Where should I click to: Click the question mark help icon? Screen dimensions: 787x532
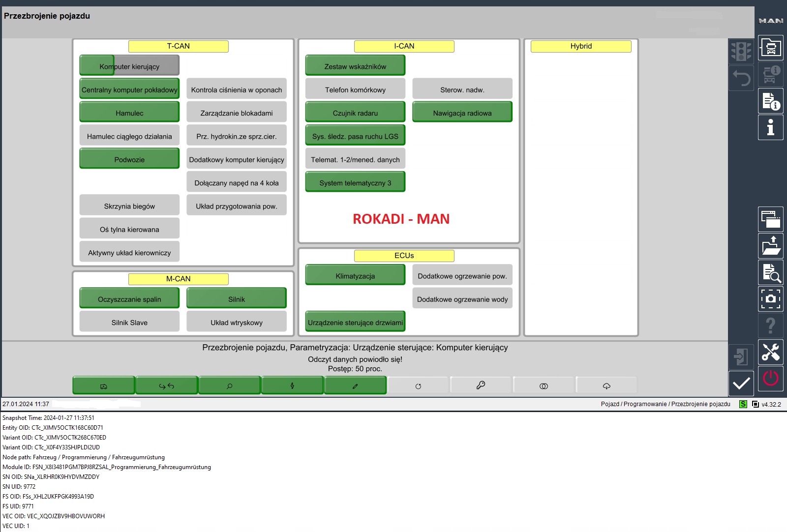coord(770,325)
